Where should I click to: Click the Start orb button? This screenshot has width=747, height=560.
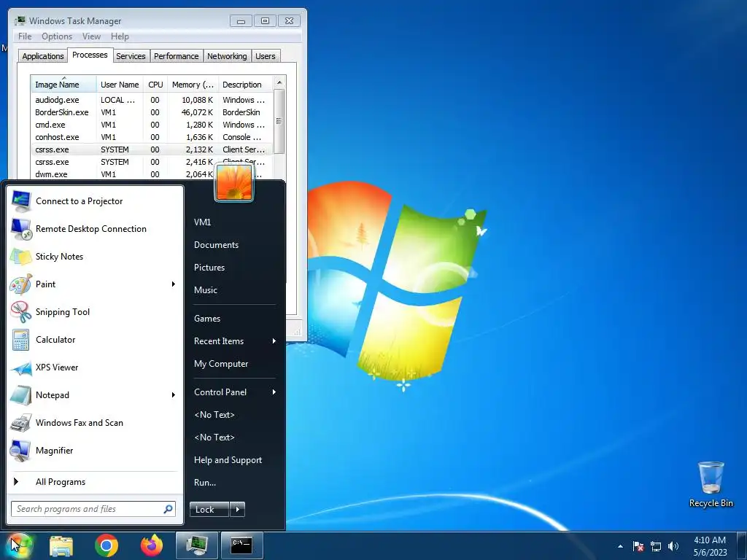20,545
